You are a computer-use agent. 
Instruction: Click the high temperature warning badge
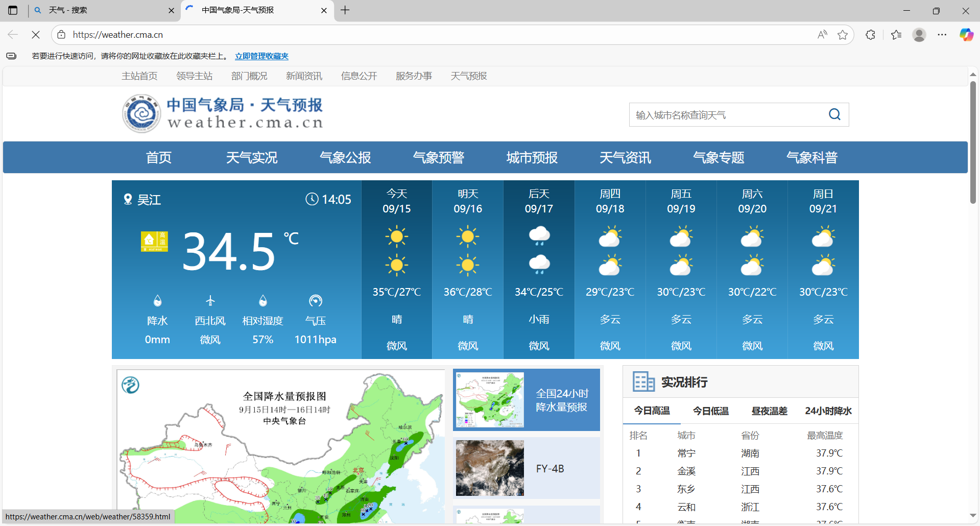[x=154, y=242]
